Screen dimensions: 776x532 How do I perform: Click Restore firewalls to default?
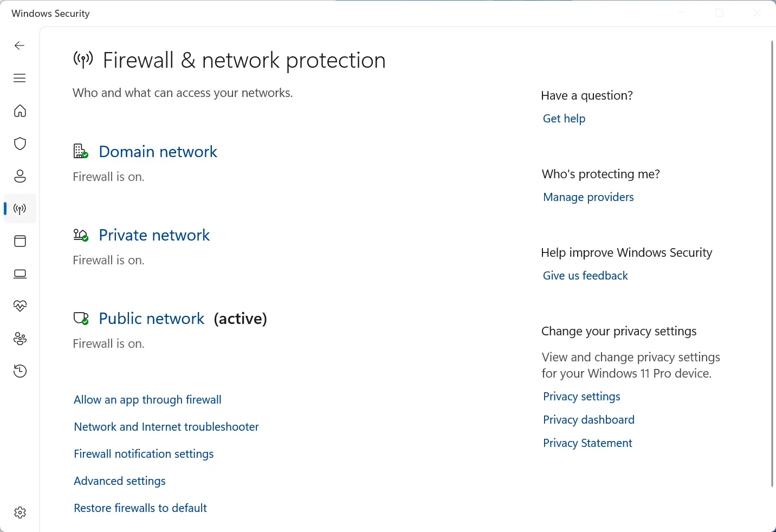point(140,508)
